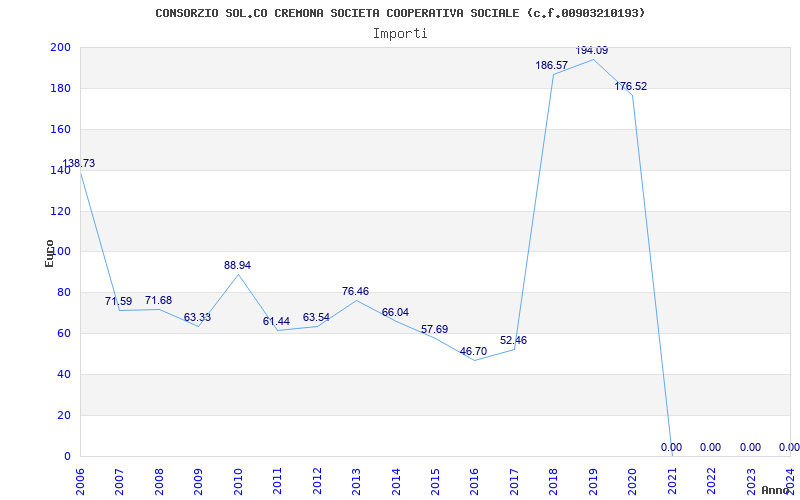
Task: Click the 0.00 label above 2021
Action: [x=671, y=447]
